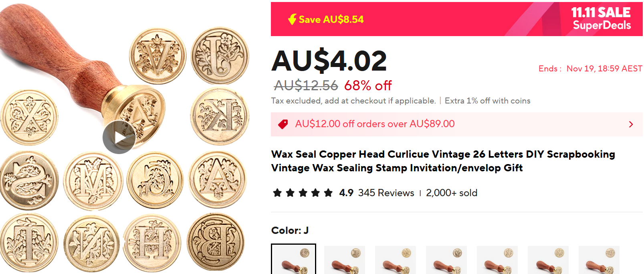The height and width of the screenshot is (274, 644).
Task: Select the fourth color variant thumbnail
Action: (446, 260)
